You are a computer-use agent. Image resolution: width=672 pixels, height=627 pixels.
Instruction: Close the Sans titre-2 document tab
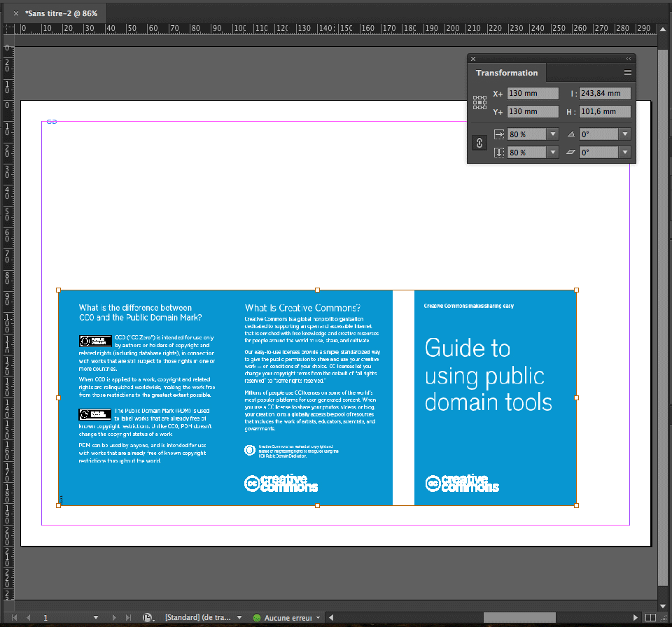(16, 14)
